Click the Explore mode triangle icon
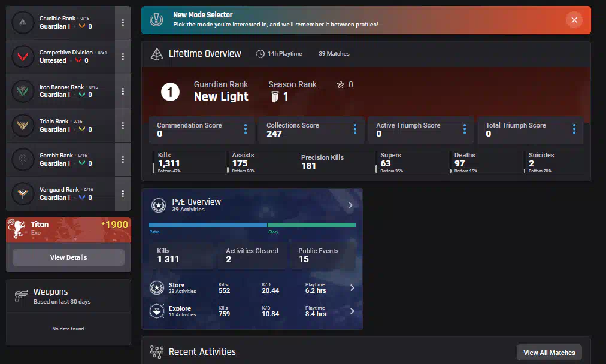 pyautogui.click(x=157, y=311)
